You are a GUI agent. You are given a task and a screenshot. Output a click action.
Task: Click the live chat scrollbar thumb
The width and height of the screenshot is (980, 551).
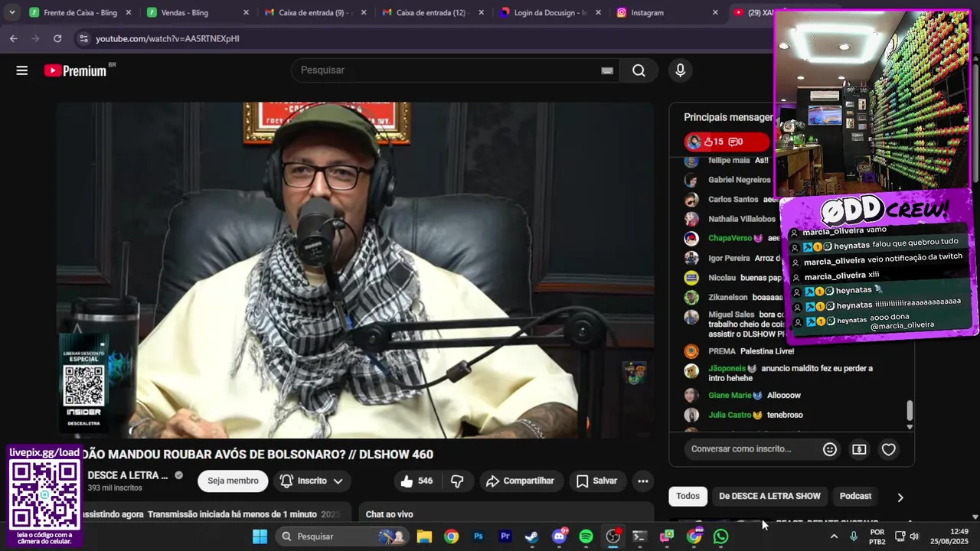click(910, 411)
